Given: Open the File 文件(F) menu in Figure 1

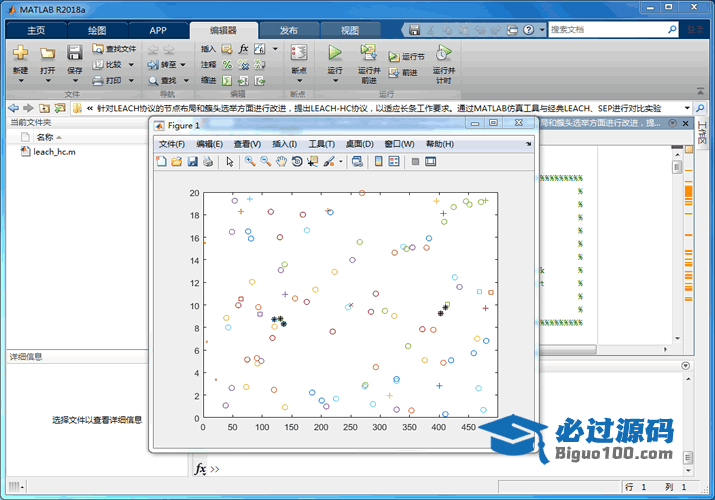Looking at the screenshot, I should point(171,144).
